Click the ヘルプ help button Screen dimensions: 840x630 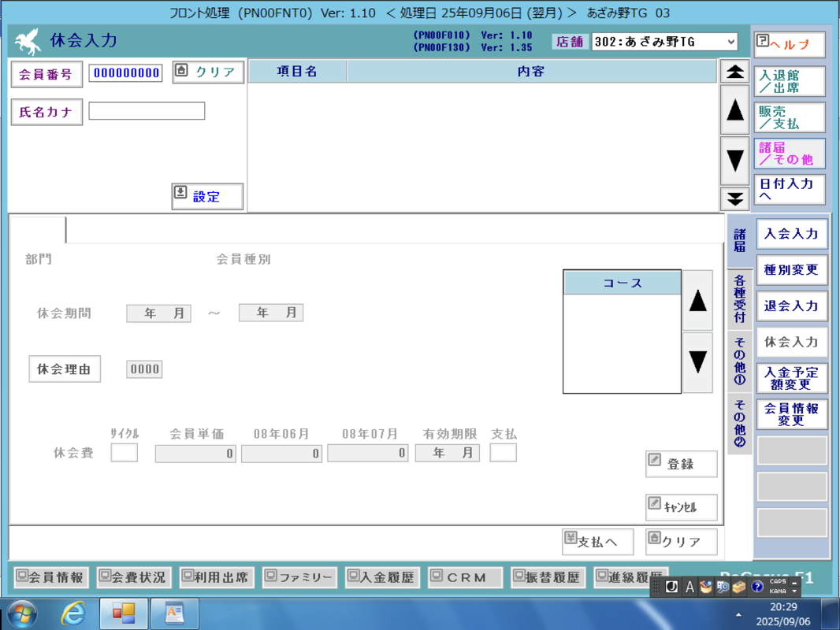click(x=789, y=45)
